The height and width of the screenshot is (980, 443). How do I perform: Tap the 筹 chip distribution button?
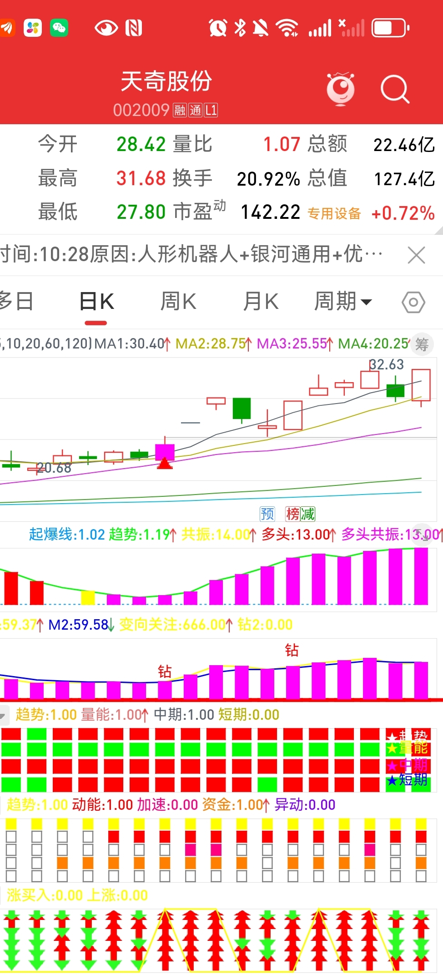(x=422, y=344)
